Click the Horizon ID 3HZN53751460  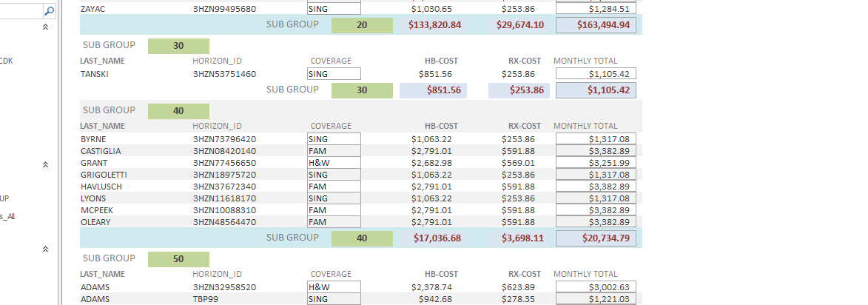[224, 74]
